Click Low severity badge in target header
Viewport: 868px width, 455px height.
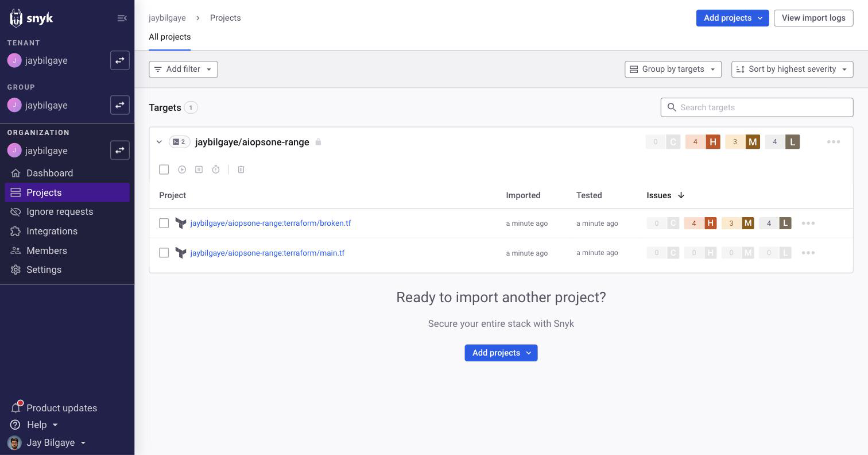(782, 142)
